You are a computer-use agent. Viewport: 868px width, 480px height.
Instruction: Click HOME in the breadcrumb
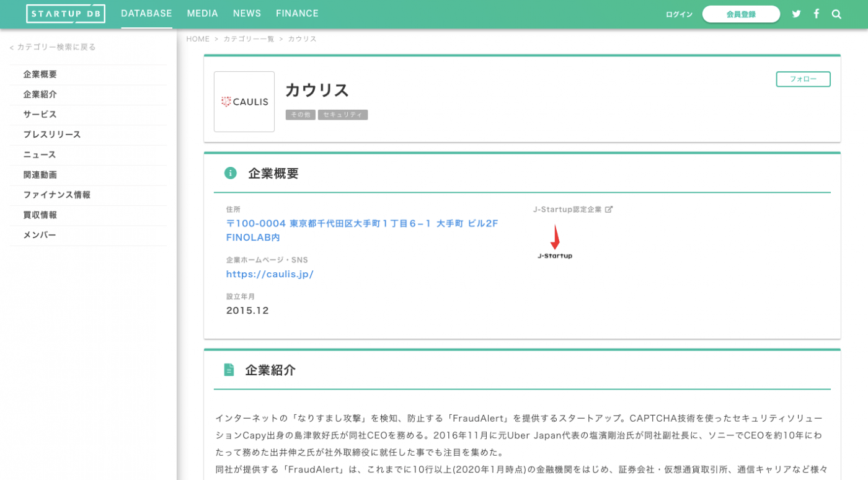pos(198,39)
